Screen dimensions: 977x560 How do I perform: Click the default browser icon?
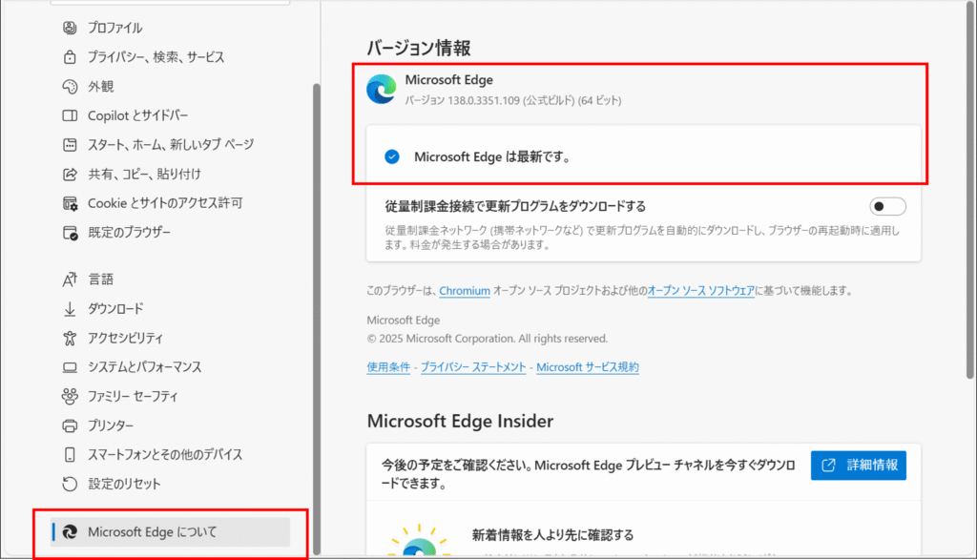(70, 233)
